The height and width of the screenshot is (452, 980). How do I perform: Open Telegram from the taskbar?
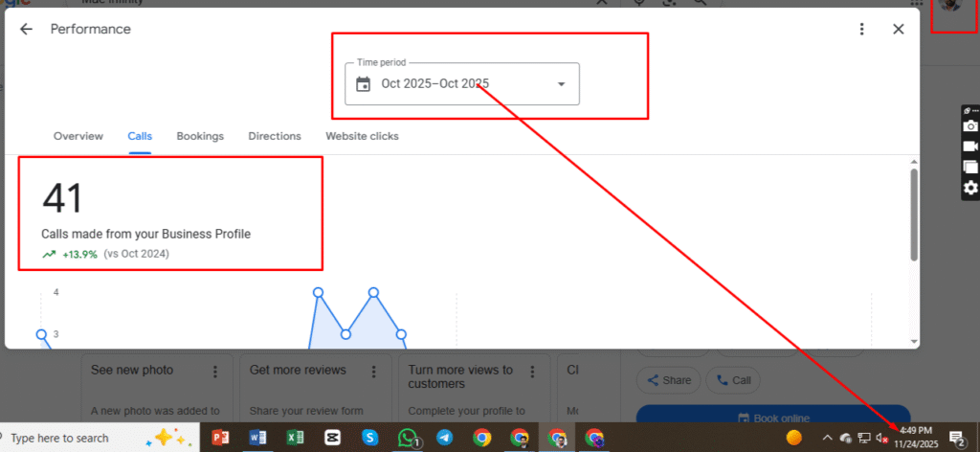click(x=444, y=438)
